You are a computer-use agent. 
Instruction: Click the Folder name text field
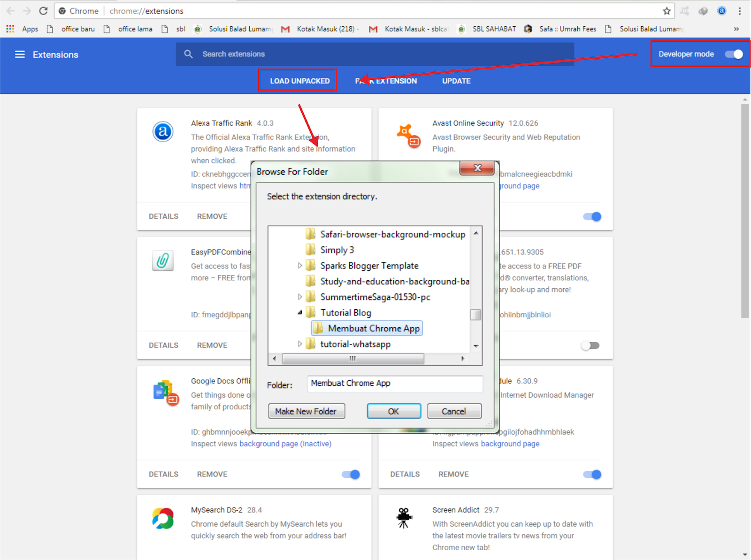(x=395, y=384)
